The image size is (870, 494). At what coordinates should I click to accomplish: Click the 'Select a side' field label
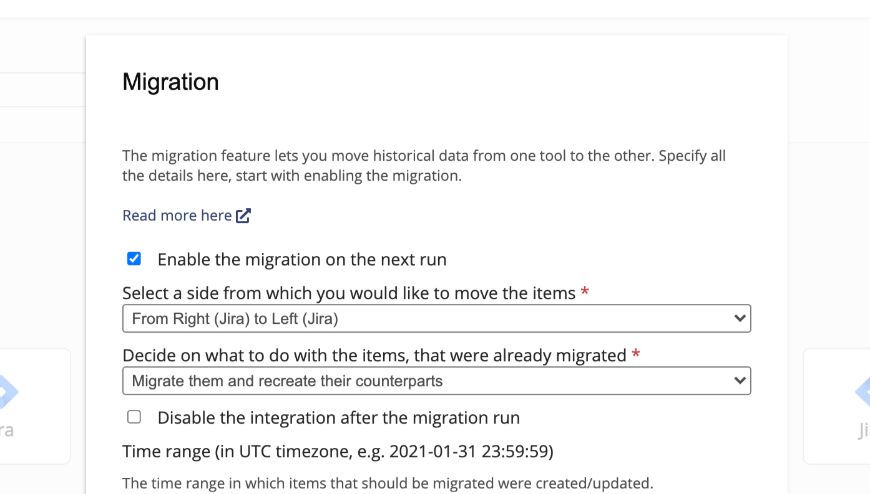click(349, 293)
